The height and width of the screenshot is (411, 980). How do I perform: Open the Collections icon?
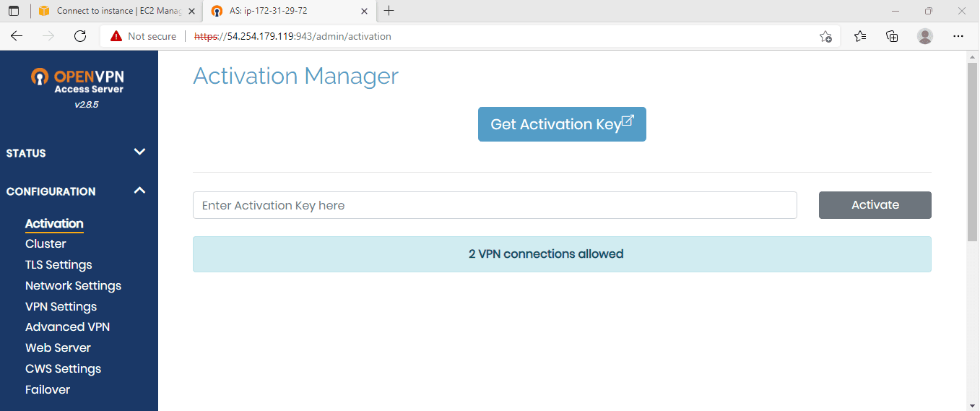tap(892, 36)
